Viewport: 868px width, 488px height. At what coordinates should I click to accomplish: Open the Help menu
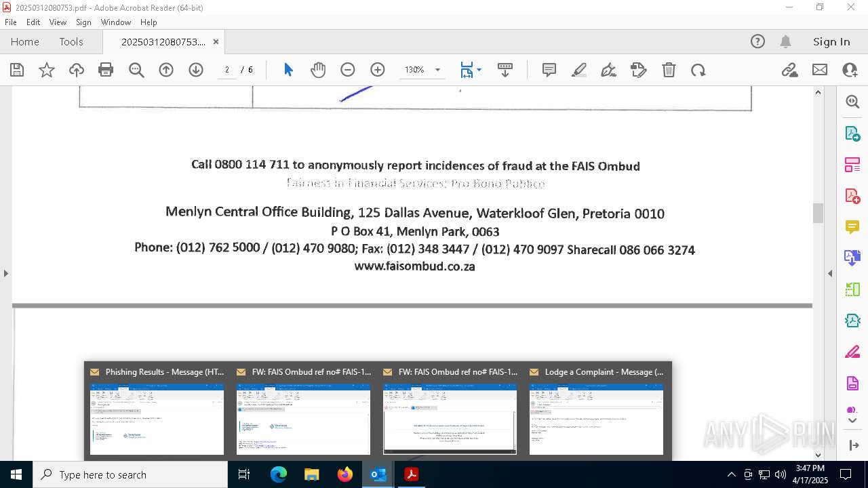pos(149,22)
